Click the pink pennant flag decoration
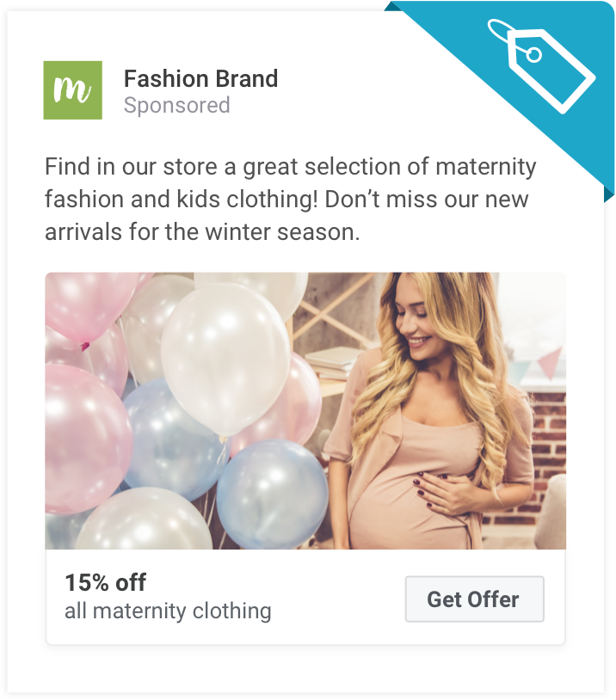Screen dimensions: 616x700 click(550, 362)
